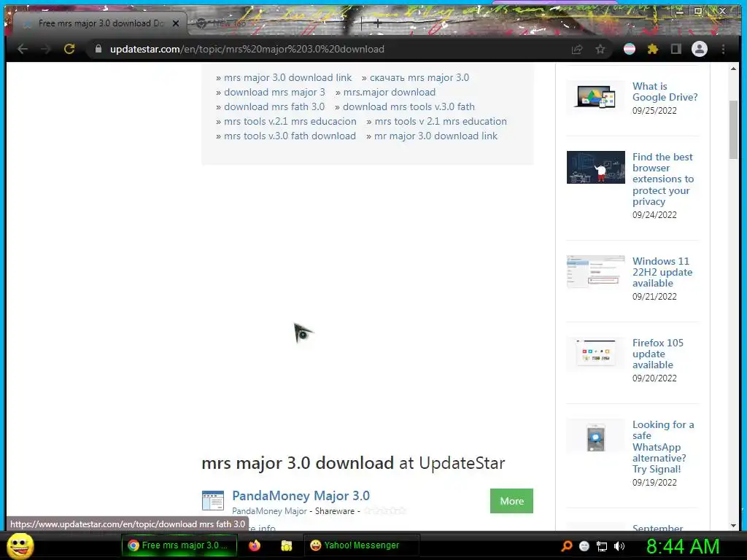747x560 pixels.
Task: Open the Extensions puzzle piece menu
Action: pyautogui.click(x=653, y=49)
